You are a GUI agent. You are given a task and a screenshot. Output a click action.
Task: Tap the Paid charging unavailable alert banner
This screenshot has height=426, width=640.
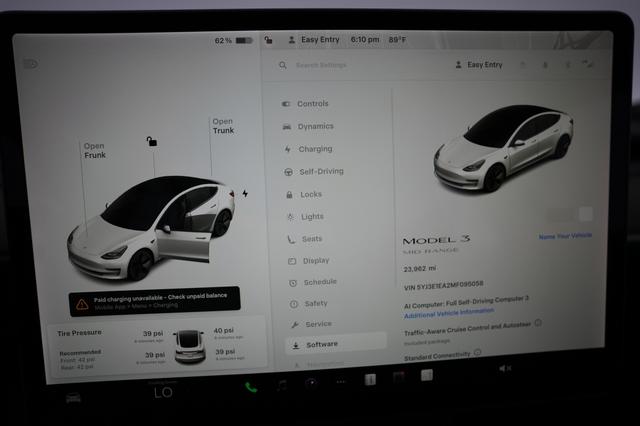[154, 301]
